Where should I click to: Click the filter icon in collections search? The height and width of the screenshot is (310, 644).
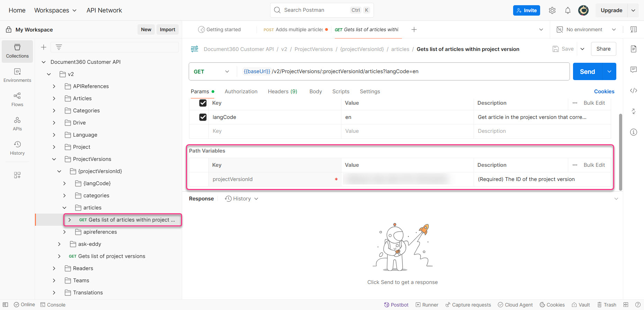(x=59, y=47)
